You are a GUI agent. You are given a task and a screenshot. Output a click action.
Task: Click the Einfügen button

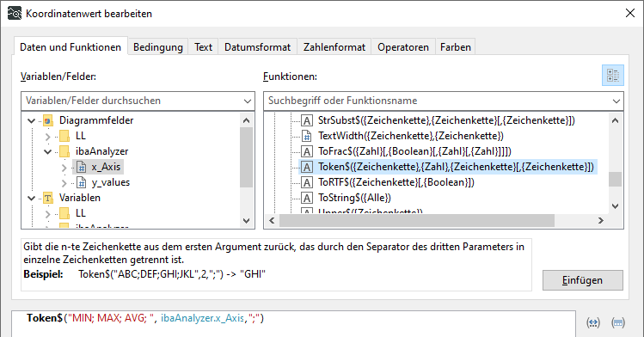[582, 280]
